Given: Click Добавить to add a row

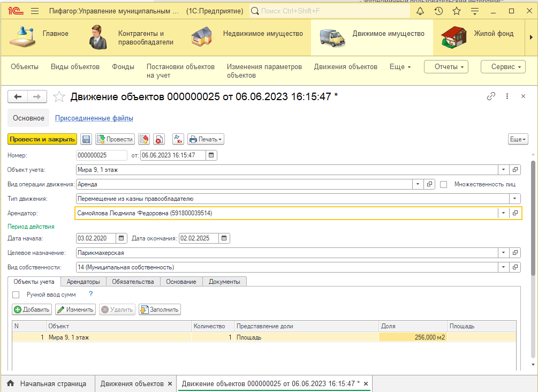Looking at the screenshot, I should 32,310.
